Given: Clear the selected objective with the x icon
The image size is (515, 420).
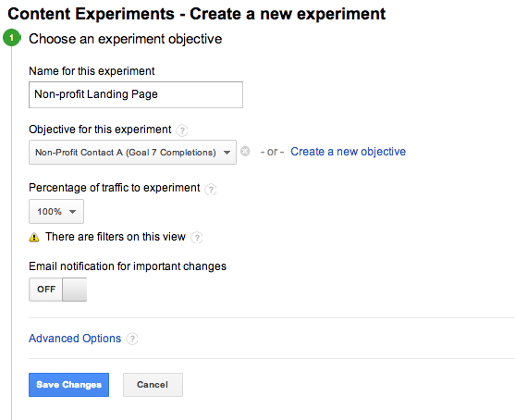Looking at the screenshot, I should coord(245,152).
